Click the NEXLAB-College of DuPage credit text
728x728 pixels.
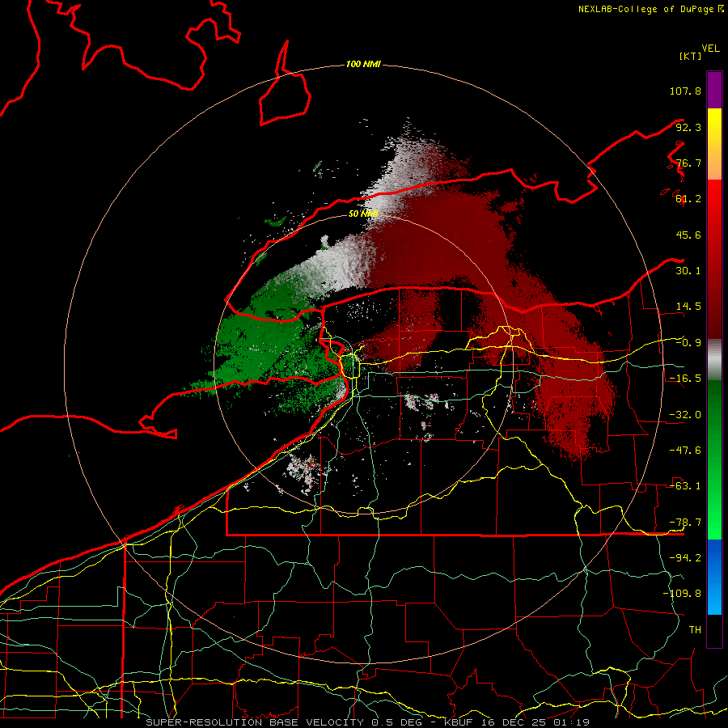(650, 9)
